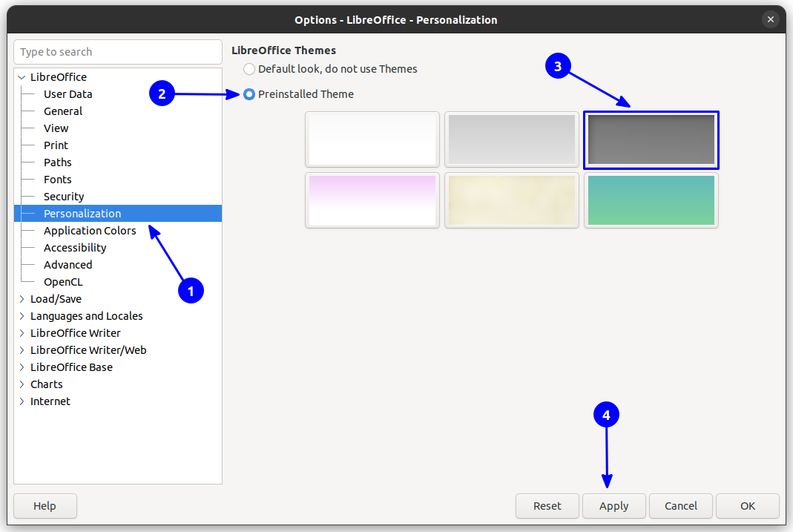Pick the plain white theme

click(x=372, y=139)
